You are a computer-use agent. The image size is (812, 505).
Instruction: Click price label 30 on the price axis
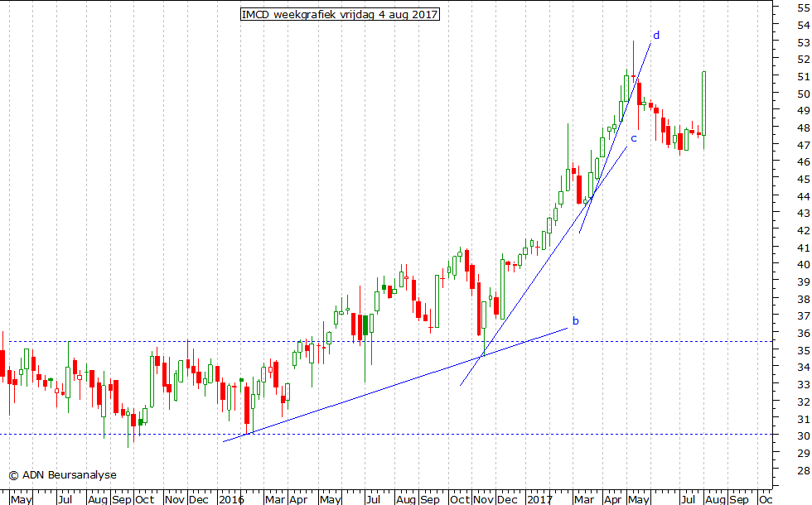804,436
